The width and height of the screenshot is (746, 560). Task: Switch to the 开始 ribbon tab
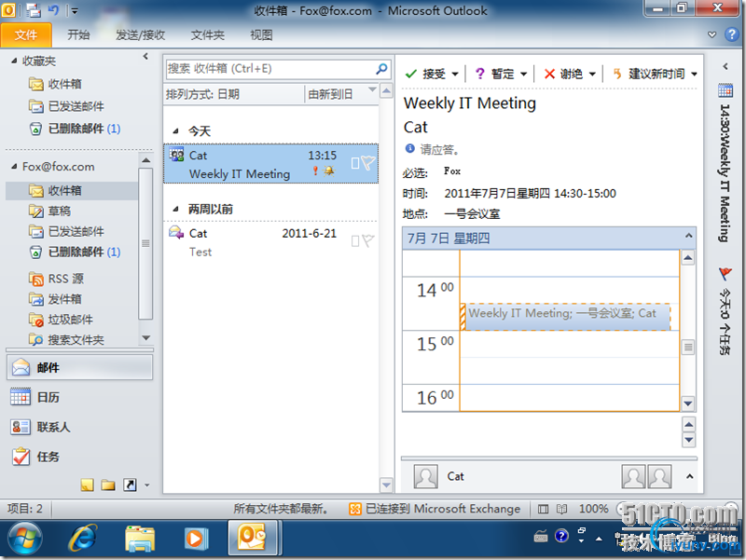[x=78, y=35]
